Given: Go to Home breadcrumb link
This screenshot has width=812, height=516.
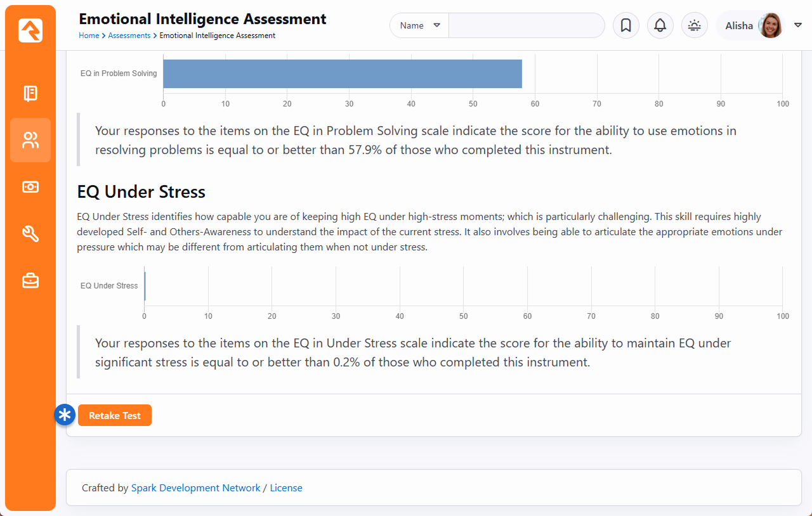Looking at the screenshot, I should 89,35.
